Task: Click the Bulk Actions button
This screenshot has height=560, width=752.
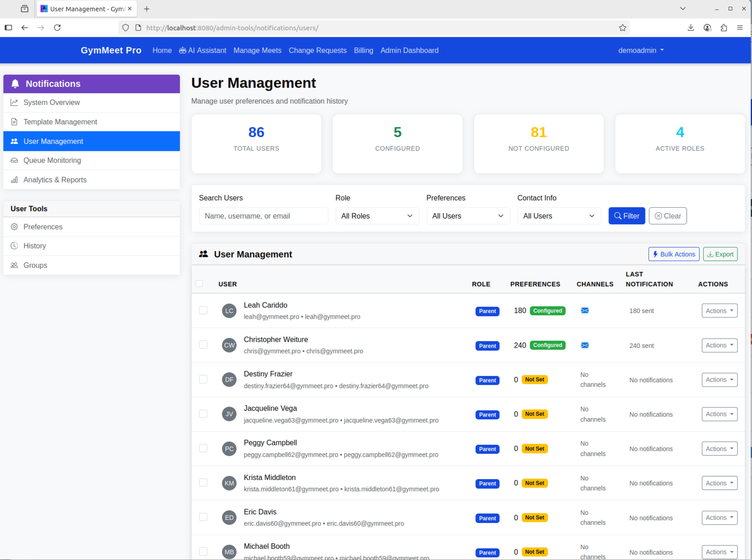Action: (674, 254)
